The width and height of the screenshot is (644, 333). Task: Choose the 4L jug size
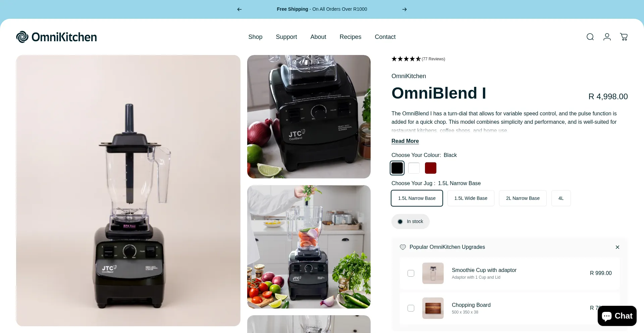click(x=561, y=198)
